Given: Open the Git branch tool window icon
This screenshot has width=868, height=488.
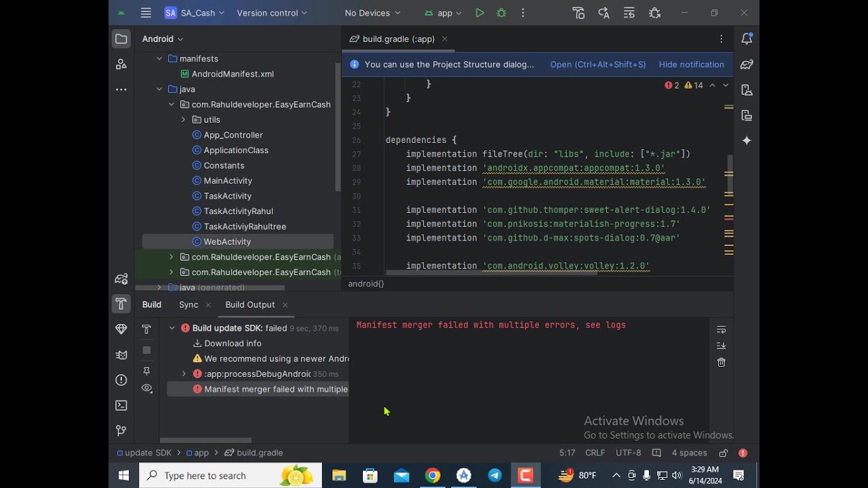Looking at the screenshot, I should tap(121, 430).
